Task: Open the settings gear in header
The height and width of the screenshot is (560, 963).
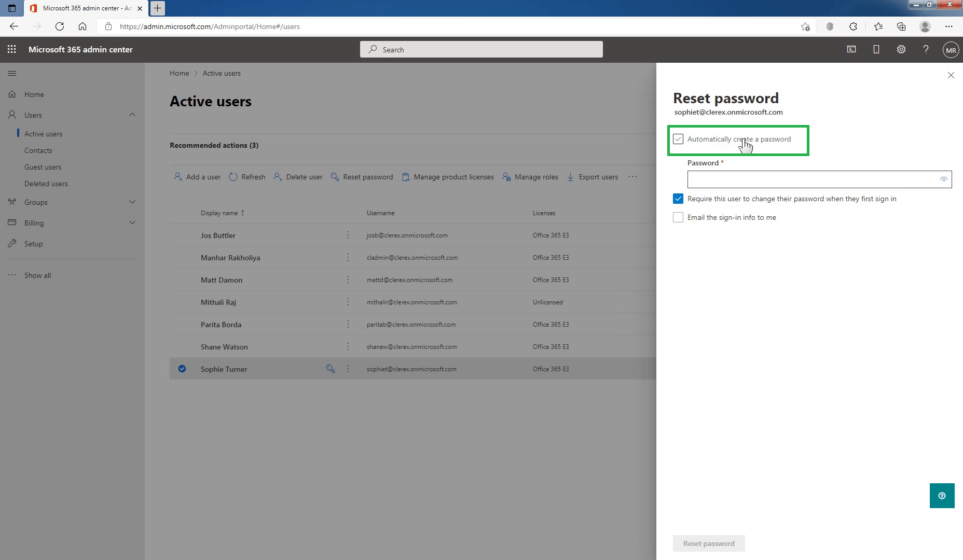Action: click(x=901, y=49)
